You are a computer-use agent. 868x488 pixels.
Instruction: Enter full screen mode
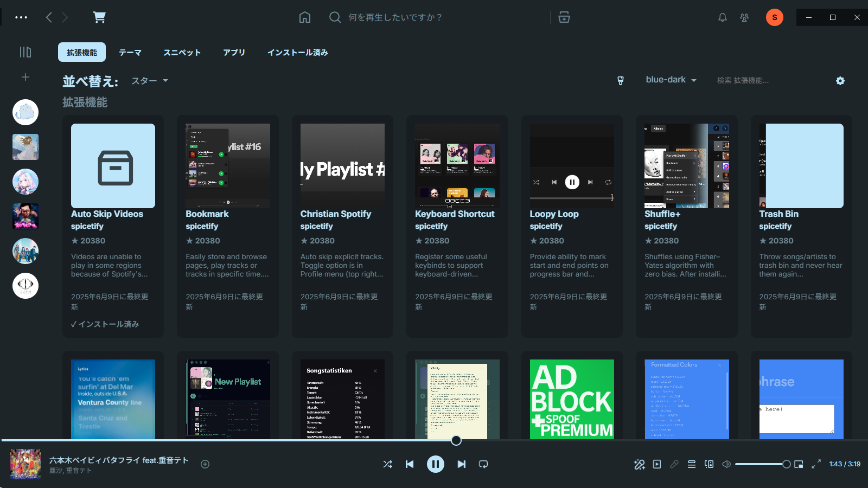click(816, 464)
